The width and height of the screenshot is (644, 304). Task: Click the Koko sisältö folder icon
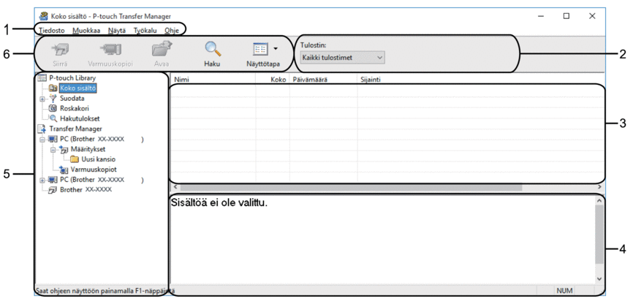point(53,88)
